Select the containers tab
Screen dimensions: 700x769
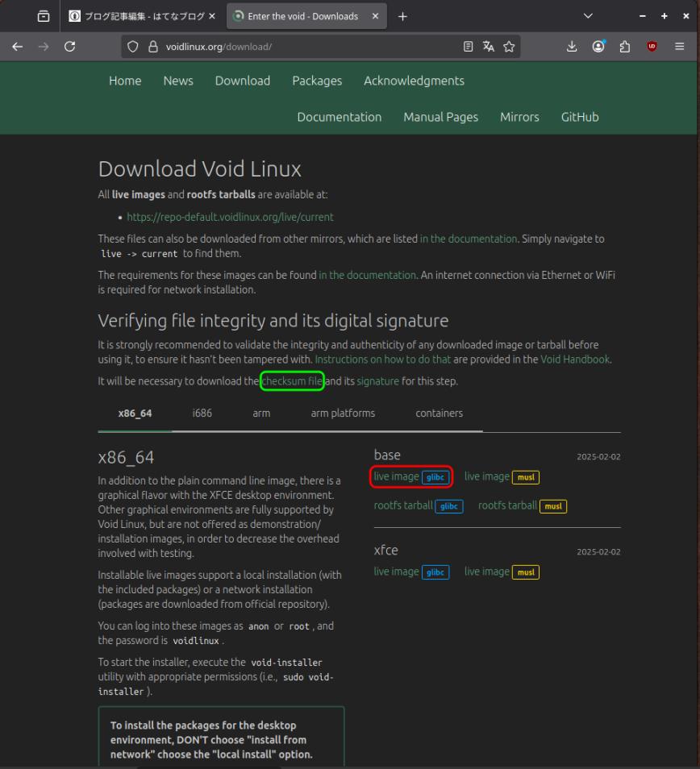(439, 414)
